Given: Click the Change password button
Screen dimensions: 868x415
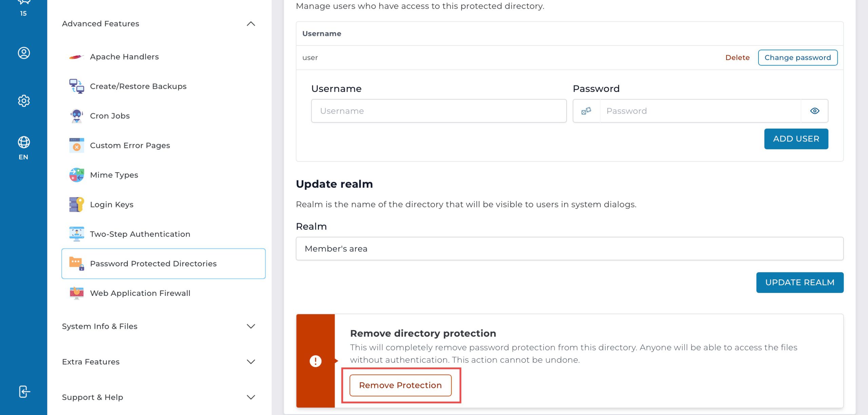Looking at the screenshot, I should 797,58.
